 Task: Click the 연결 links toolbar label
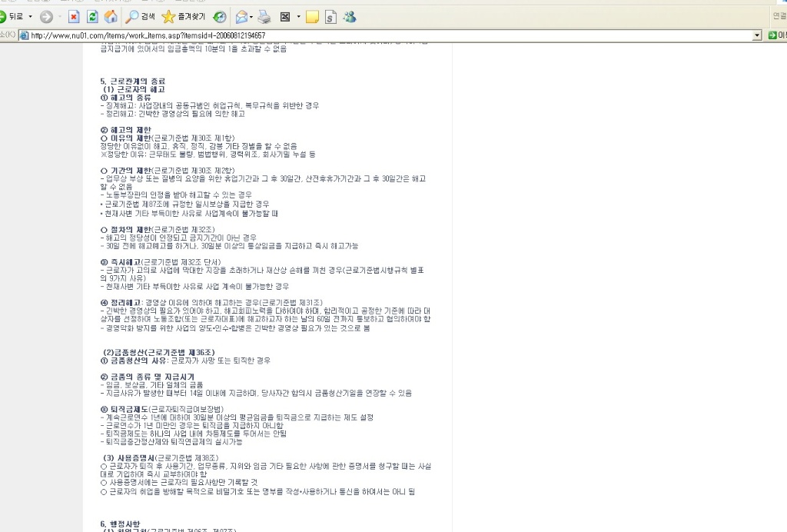click(779, 16)
